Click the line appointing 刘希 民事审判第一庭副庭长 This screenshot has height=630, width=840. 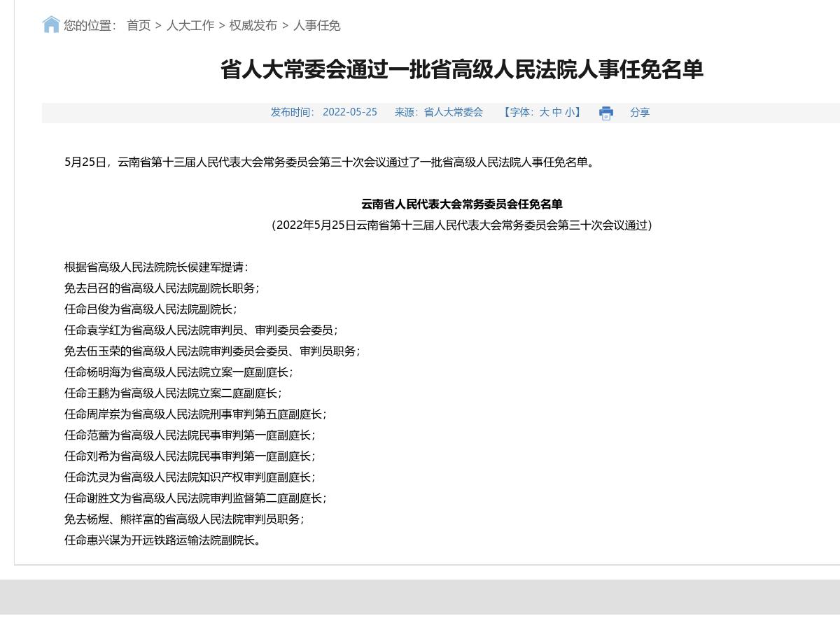(x=190, y=456)
